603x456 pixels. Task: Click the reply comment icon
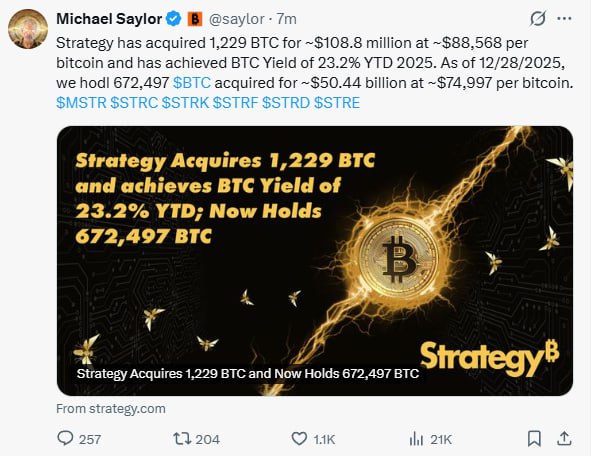click(67, 438)
